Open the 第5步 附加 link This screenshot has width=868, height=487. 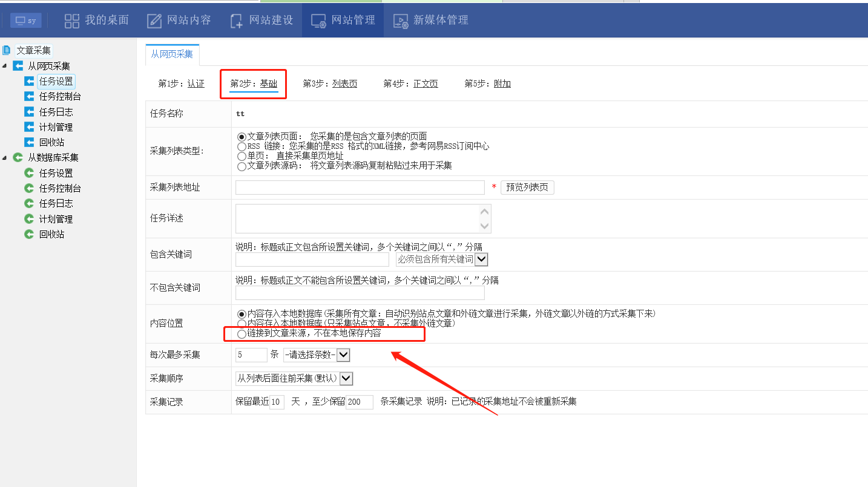click(502, 83)
